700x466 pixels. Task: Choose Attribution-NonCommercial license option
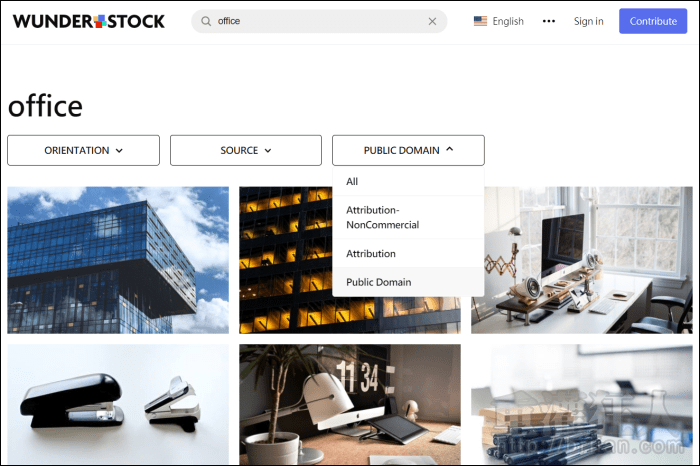pyautogui.click(x=382, y=217)
